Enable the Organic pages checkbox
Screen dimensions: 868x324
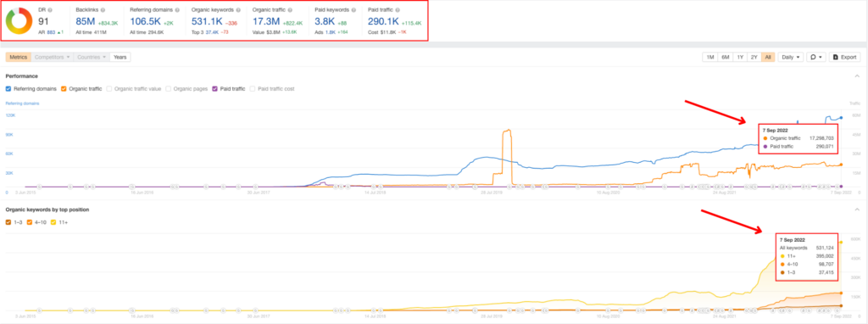(169, 88)
